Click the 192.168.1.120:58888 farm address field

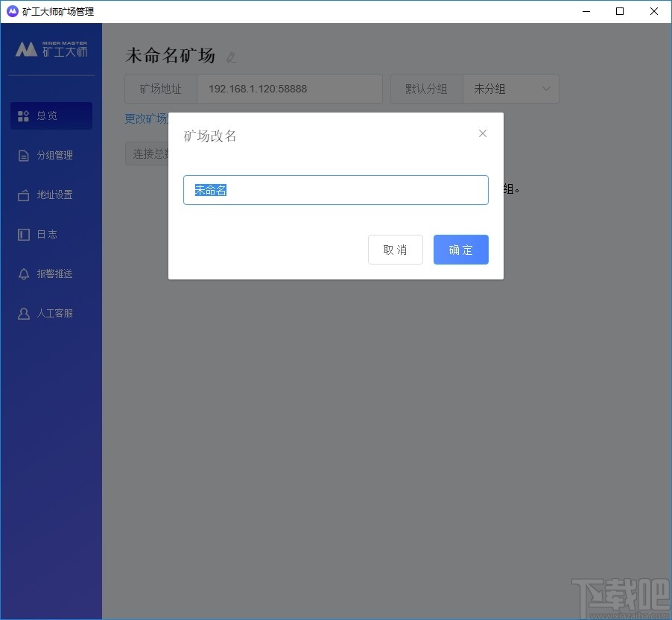290,88
